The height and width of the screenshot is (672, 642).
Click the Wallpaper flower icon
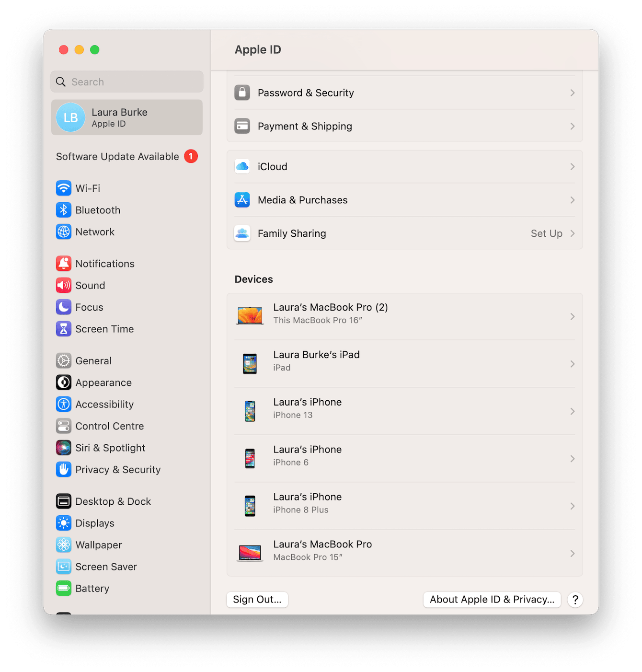[64, 545]
